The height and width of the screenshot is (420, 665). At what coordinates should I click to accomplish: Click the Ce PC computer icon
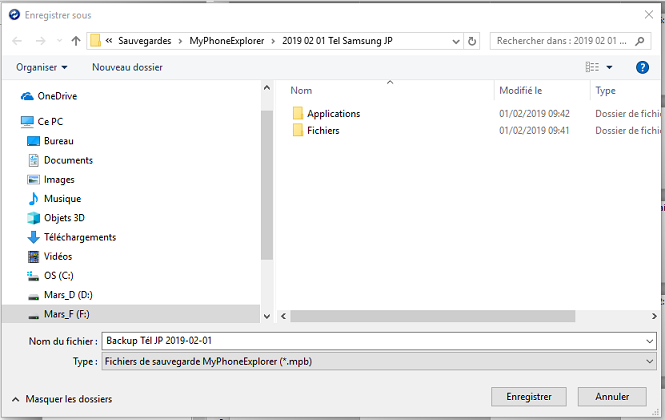pyautogui.click(x=27, y=122)
